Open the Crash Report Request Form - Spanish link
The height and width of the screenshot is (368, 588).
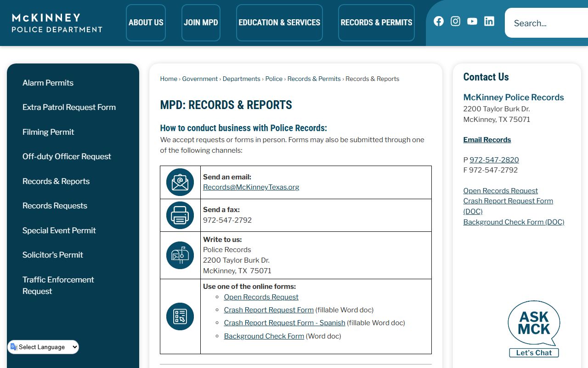[x=284, y=323]
